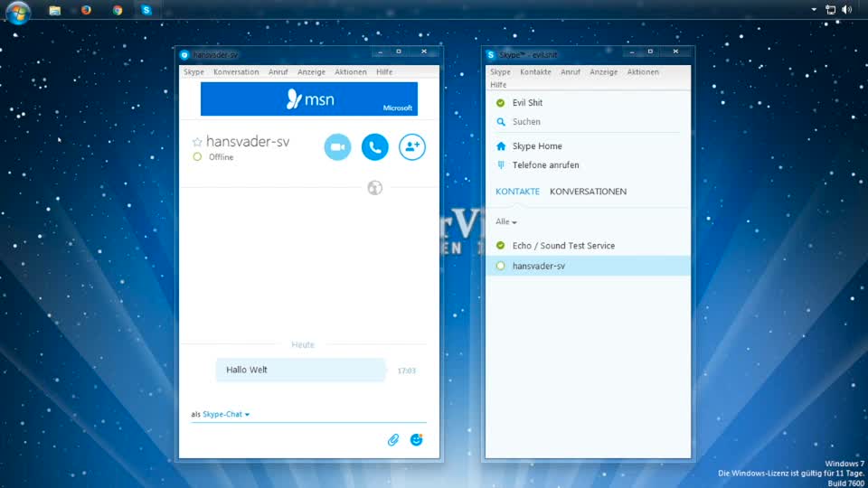Show hidden tray icons arrow
Image resolution: width=868 pixels, height=488 pixels.
(x=814, y=9)
